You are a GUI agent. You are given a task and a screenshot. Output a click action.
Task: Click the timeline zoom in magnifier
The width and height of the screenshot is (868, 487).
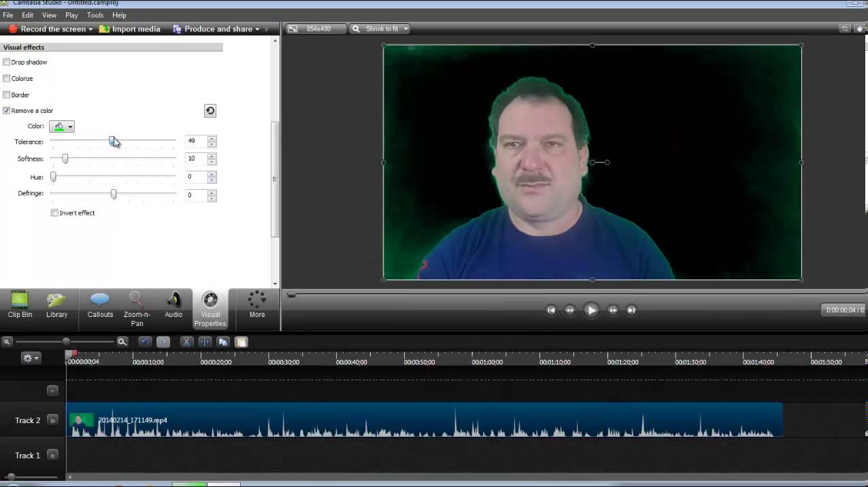122,341
